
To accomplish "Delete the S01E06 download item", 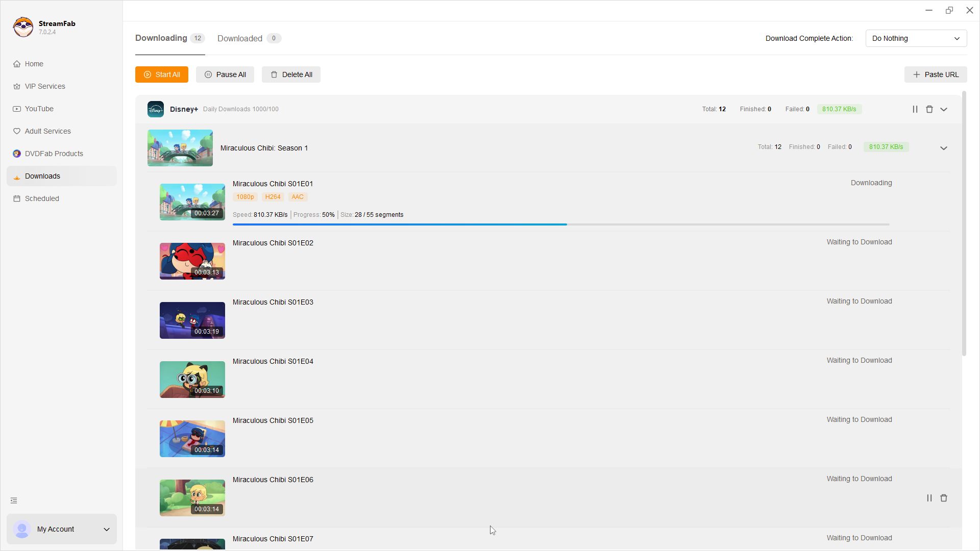I will click(944, 498).
